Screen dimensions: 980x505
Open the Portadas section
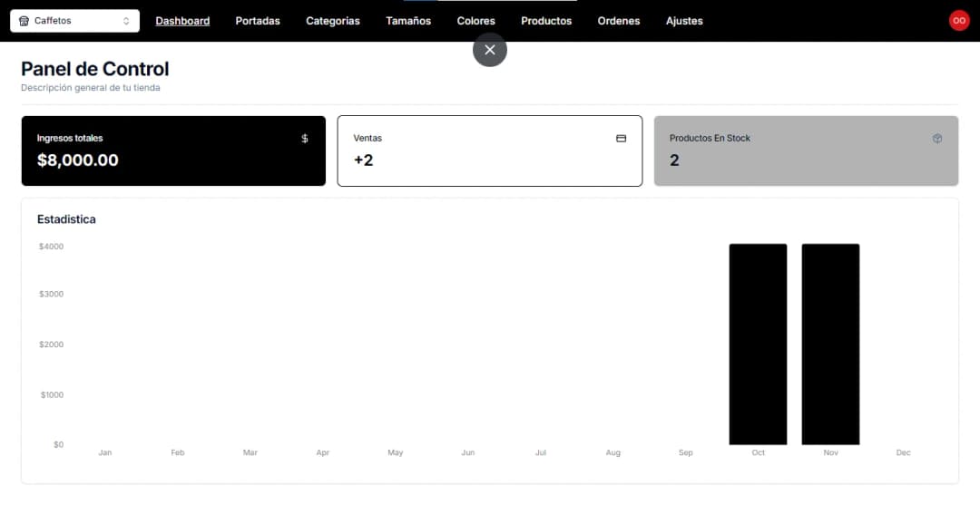pos(258,21)
